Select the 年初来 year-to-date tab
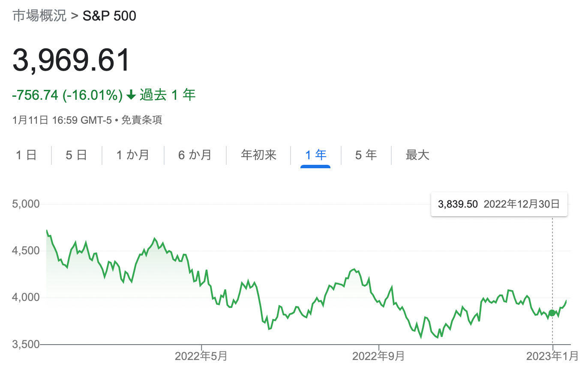This screenshot has width=588, height=375. (x=258, y=155)
